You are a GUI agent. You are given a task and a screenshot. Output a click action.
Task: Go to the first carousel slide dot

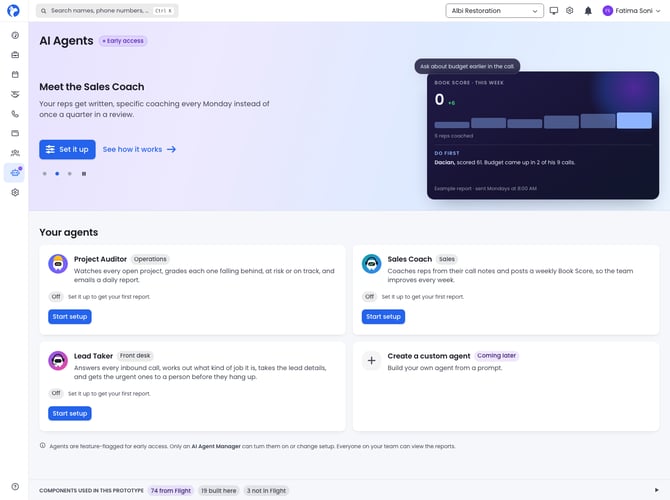(44, 174)
